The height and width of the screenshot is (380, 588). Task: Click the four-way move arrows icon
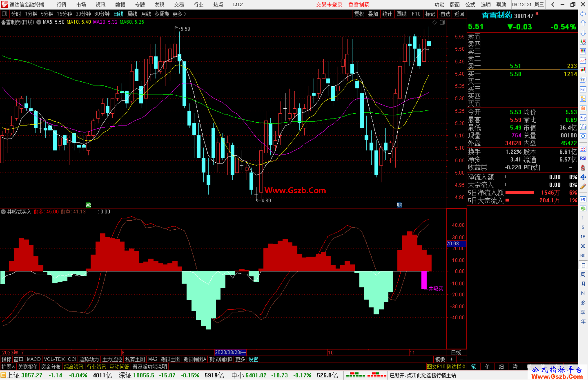[583, 177]
